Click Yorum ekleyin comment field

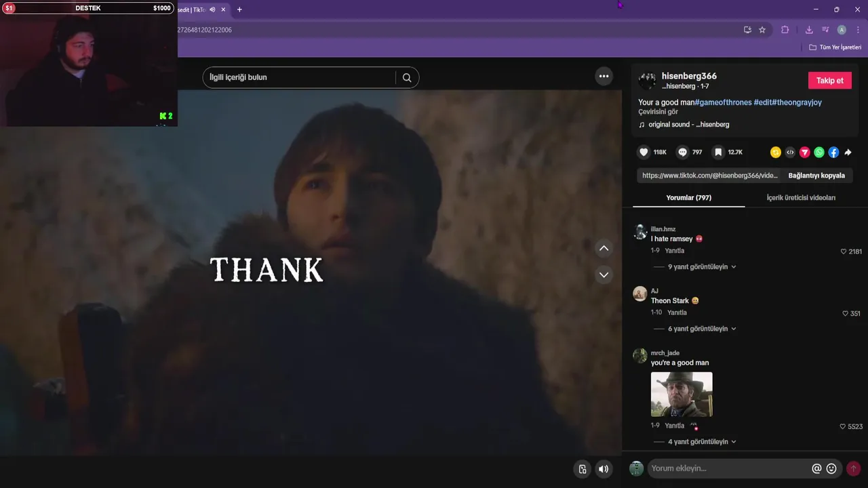tap(730, 468)
